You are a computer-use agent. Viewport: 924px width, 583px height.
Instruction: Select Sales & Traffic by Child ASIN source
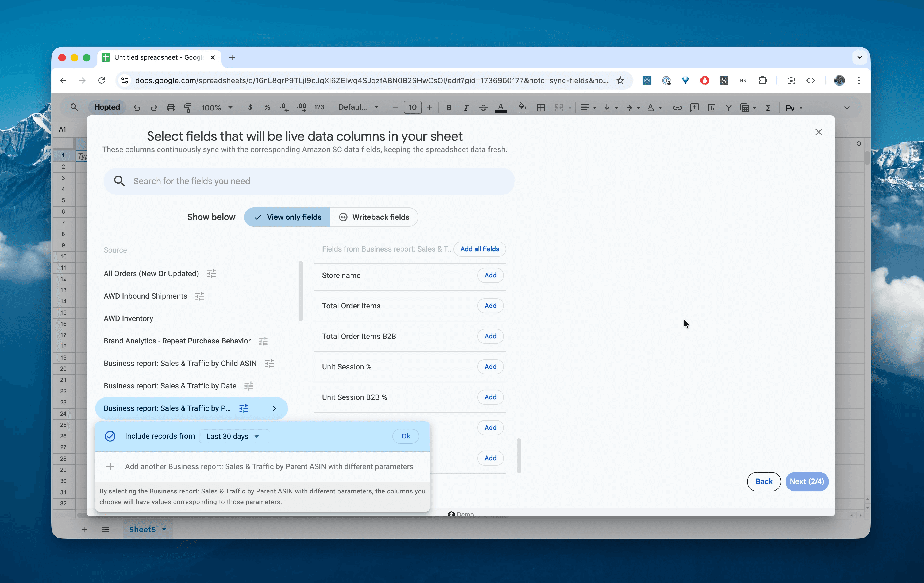[x=180, y=363]
